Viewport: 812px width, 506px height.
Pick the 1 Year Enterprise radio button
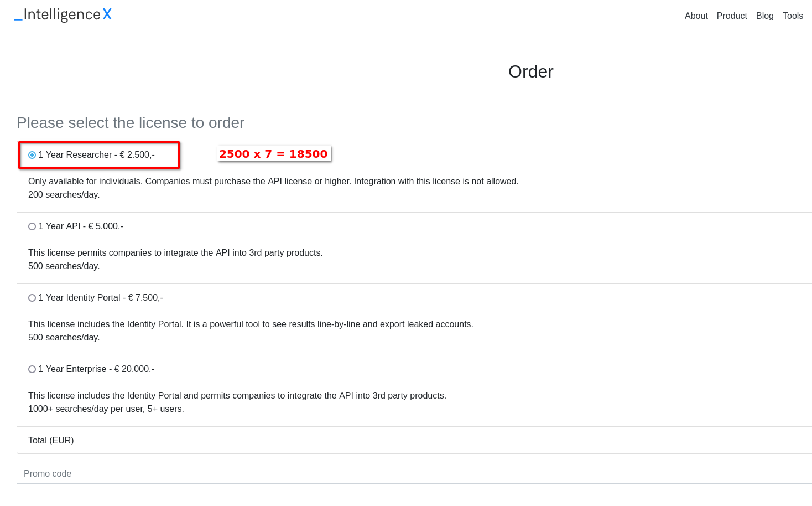(x=32, y=369)
